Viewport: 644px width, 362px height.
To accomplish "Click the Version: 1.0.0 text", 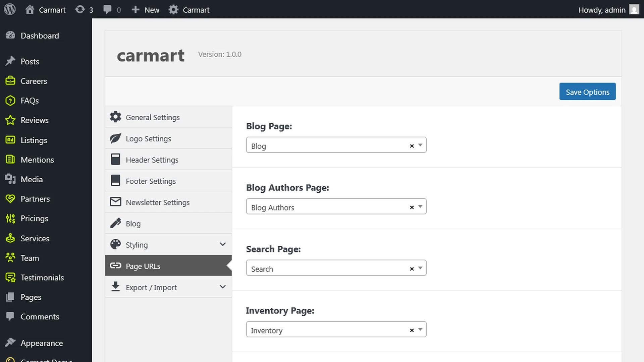I will [220, 54].
